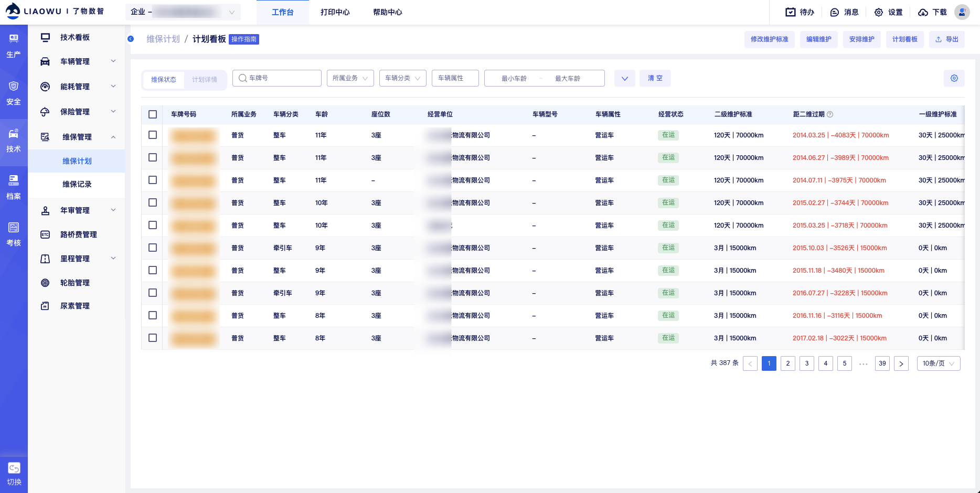The width and height of the screenshot is (980, 493).
Task: Open the 档案 archive icon in left rail
Action: click(14, 181)
